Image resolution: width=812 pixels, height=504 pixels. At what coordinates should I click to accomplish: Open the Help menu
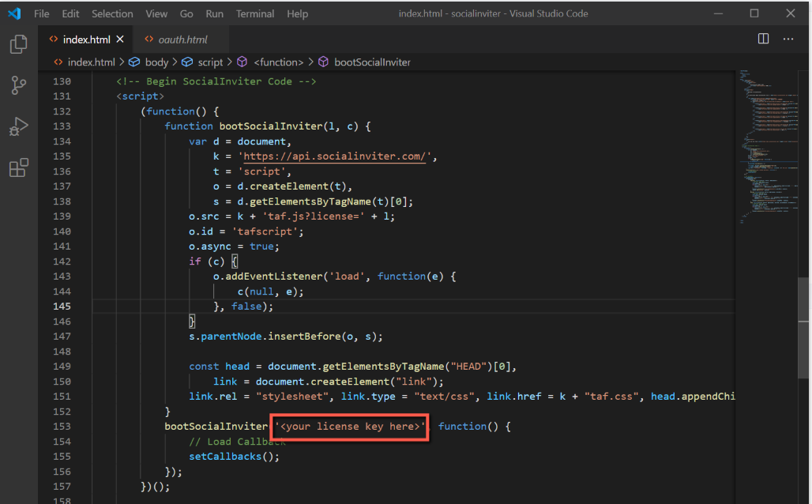click(x=297, y=13)
